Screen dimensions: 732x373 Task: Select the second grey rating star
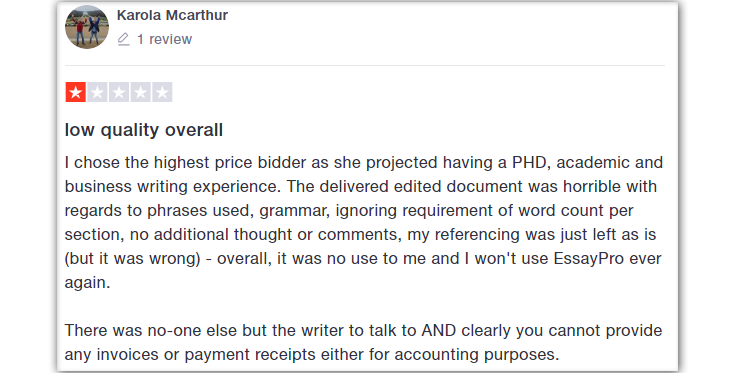(97, 92)
